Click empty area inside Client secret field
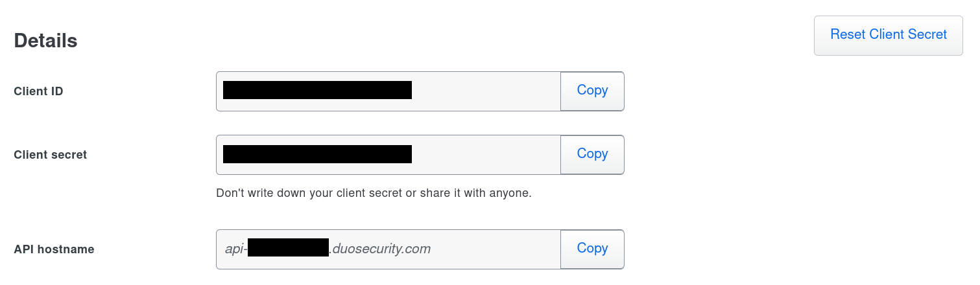 pos(485,154)
